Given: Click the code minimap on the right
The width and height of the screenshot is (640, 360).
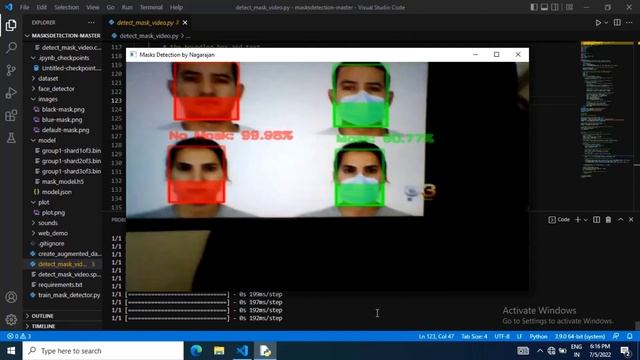Looking at the screenshot, I should point(607,110).
